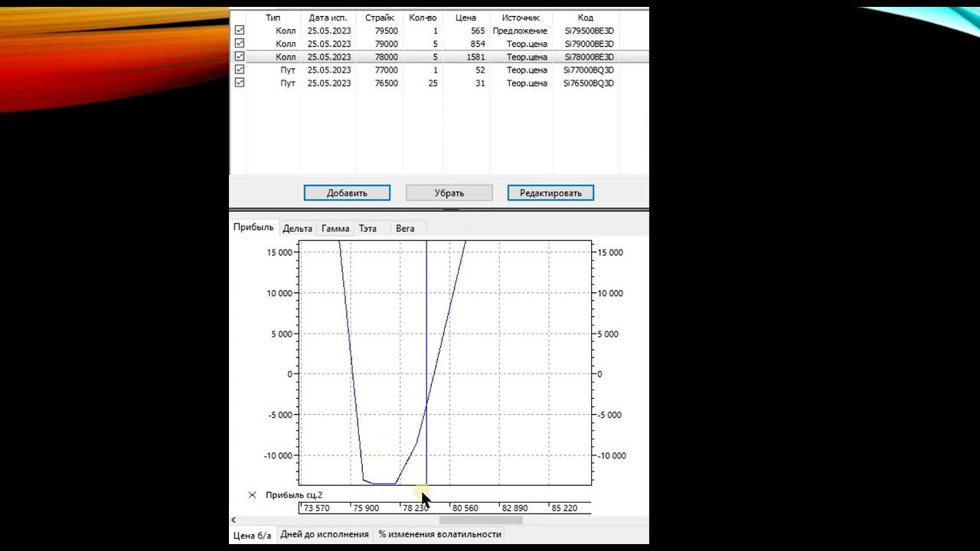Click the strike value 77000
Viewport: 980px width, 551px height.
tap(385, 70)
